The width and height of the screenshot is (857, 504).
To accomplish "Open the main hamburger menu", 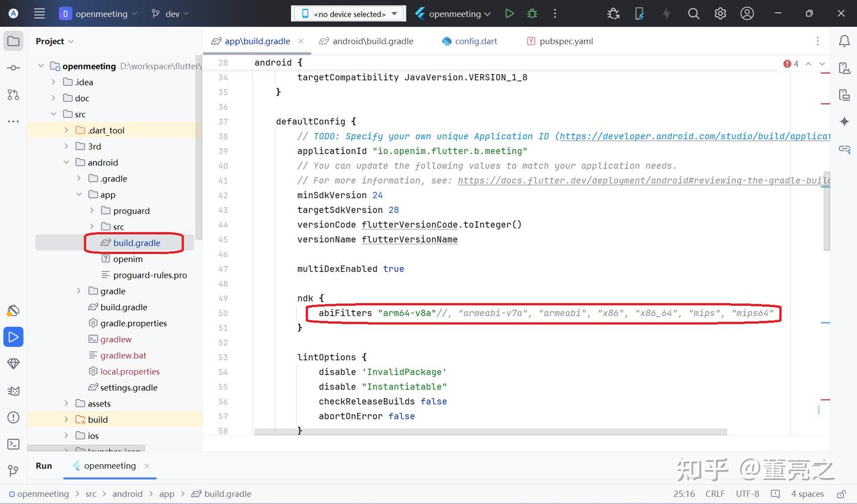I will point(39,13).
